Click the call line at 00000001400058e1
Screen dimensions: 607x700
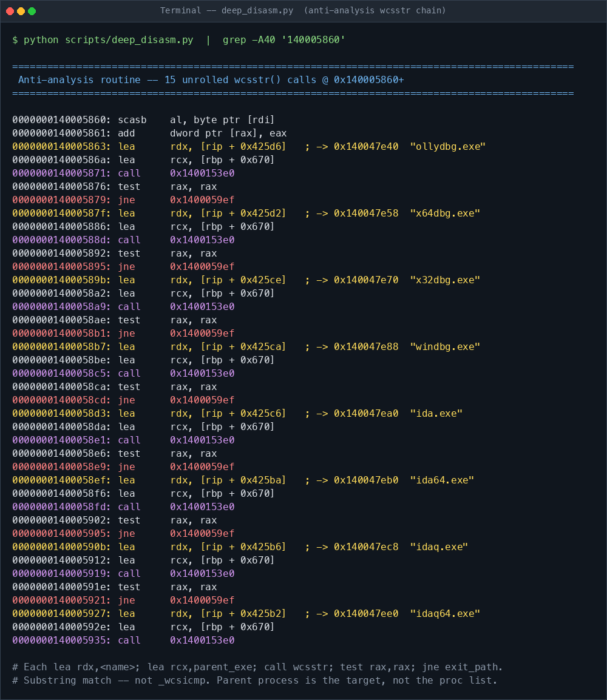click(123, 440)
